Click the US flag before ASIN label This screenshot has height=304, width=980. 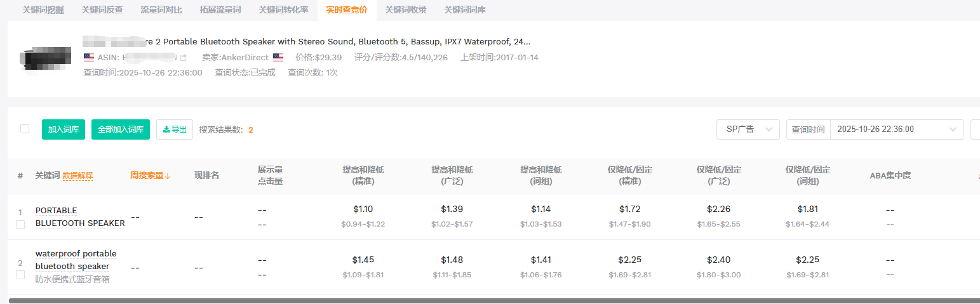point(89,57)
